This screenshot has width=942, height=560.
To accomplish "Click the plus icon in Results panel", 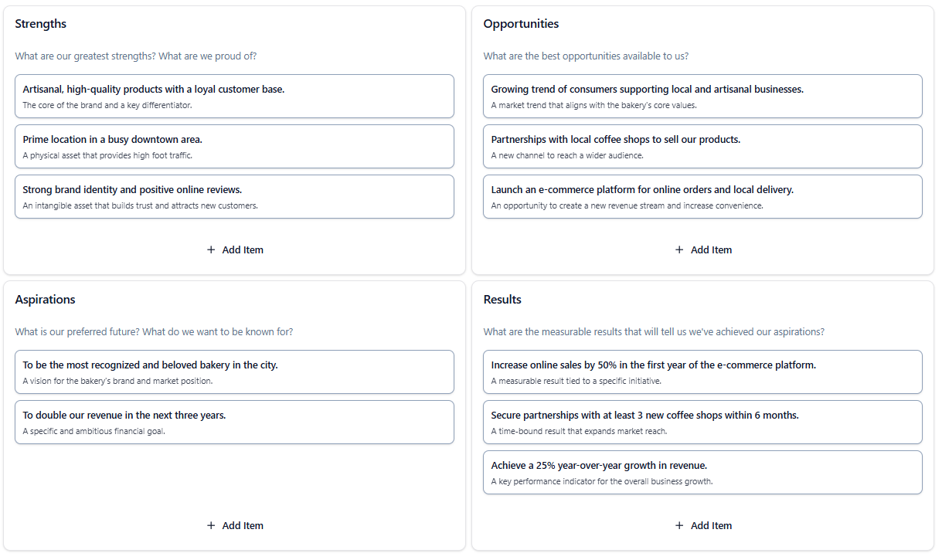I will click(x=678, y=525).
